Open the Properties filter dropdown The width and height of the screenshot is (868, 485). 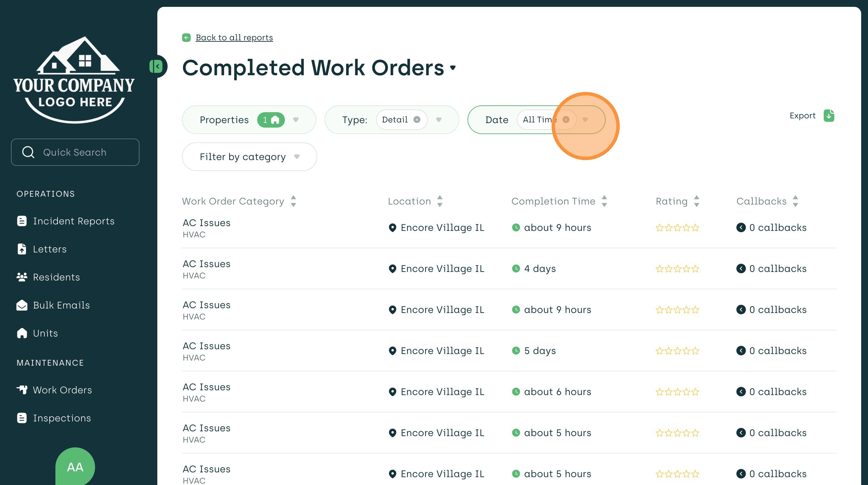click(296, 120)
